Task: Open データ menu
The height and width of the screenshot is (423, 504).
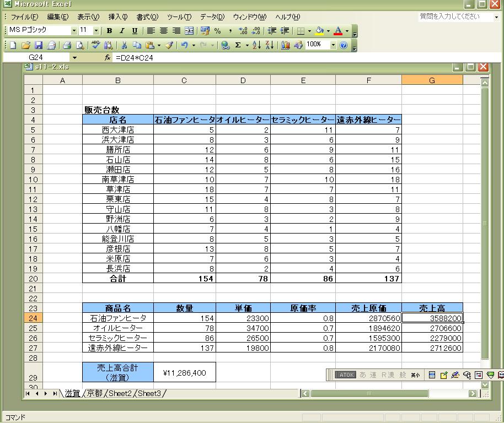Action: 212,17
